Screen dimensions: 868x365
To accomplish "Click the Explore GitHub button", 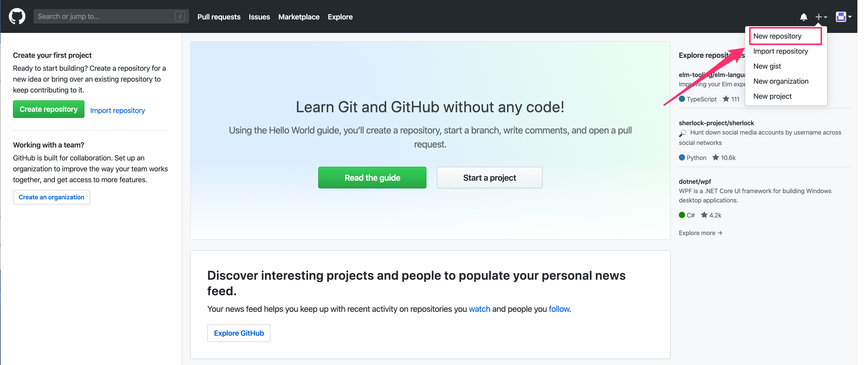I will [239, 333].
